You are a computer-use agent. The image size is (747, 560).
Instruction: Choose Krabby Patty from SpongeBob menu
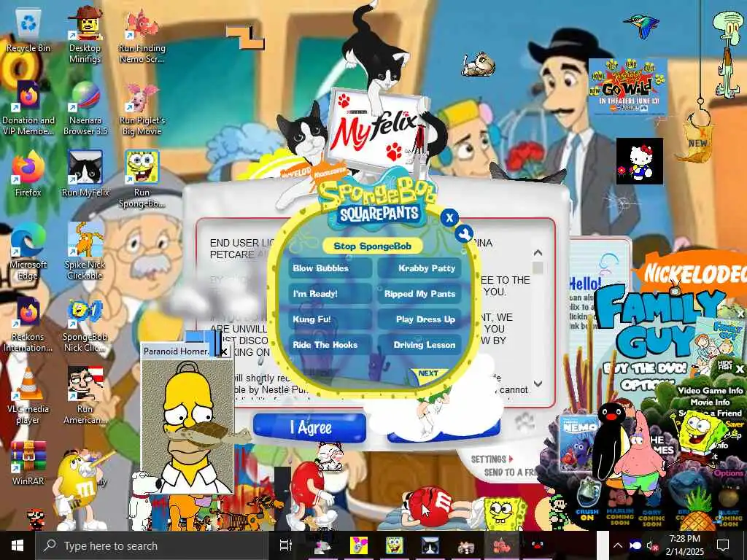[x=419, y=268]
